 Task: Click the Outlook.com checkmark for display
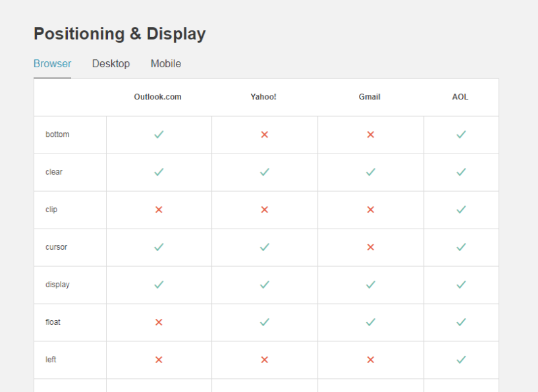coord(159,284)
